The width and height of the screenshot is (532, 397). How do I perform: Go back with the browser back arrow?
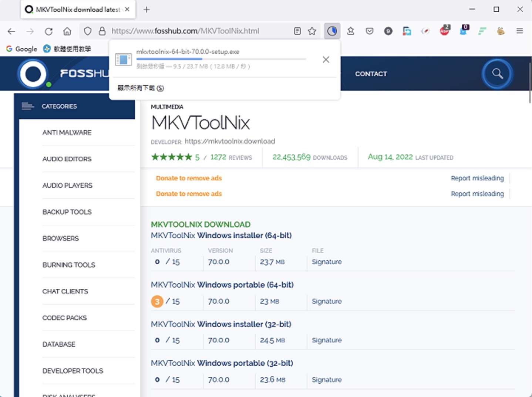(x=11, y=31)
